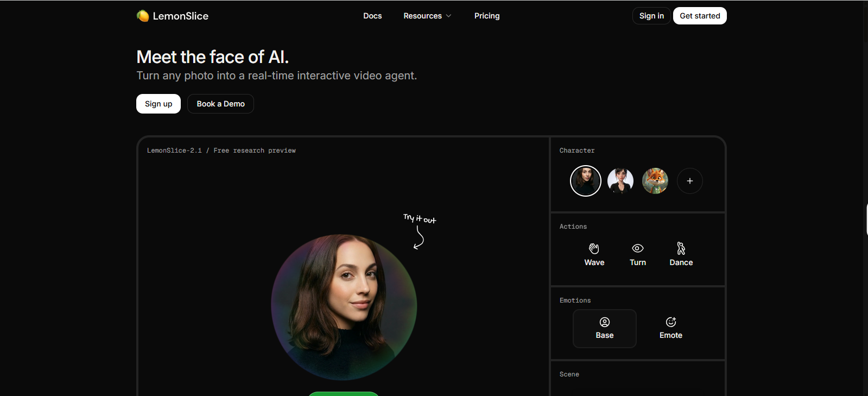
Task: Choose the Emote smiley emotion
Action: click(671, 329)
